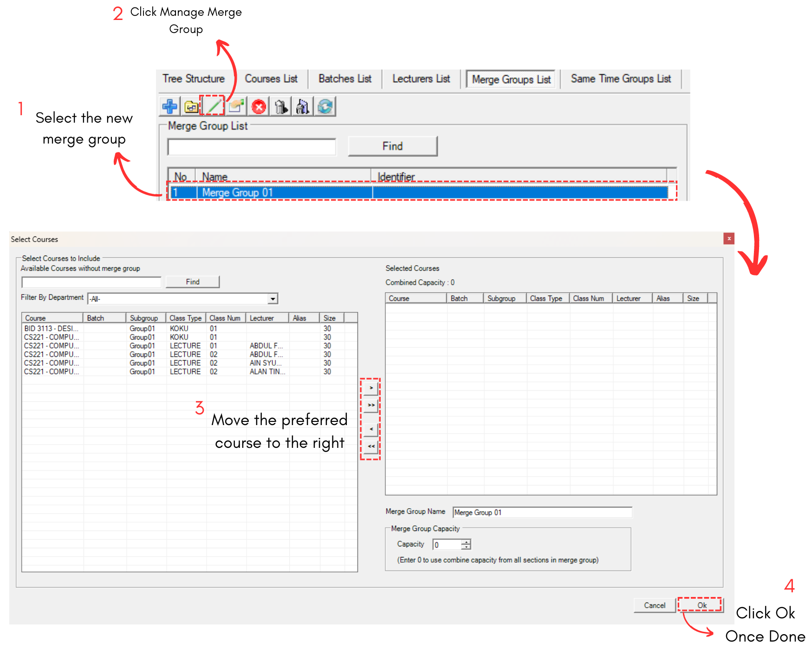Click the blue circular refresh icon
The height and width of the screenshot is (649, 812).
325,106
